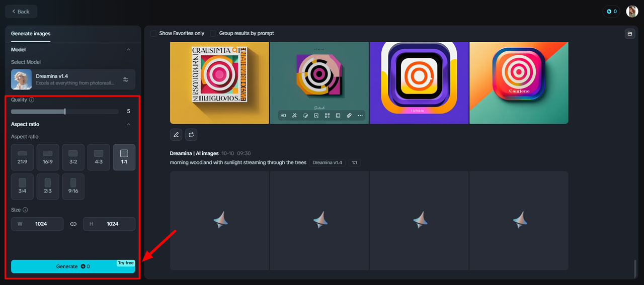Click the magic wand retouch icon

point(294,116)
